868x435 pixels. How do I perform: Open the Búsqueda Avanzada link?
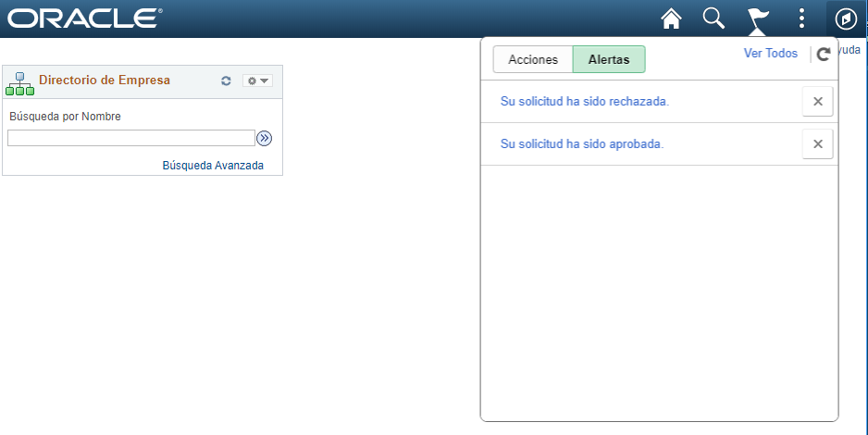213,166
